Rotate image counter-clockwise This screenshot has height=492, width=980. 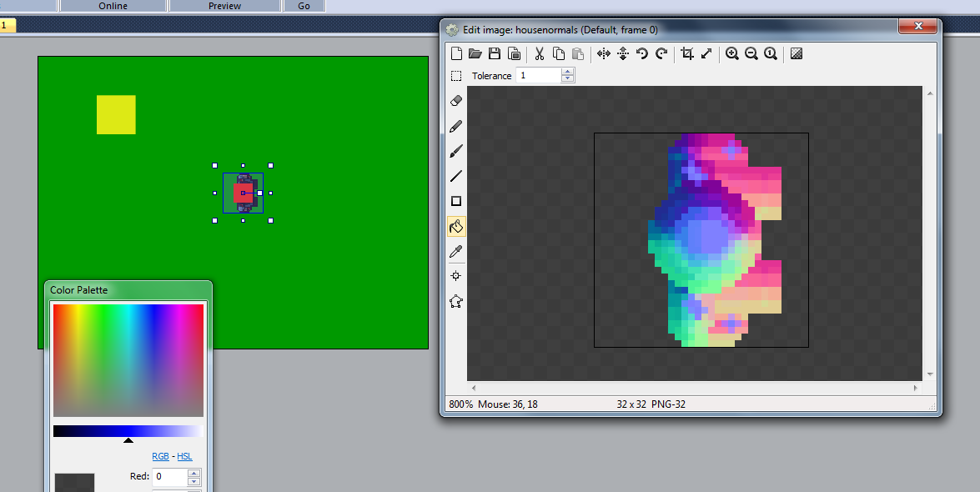coord(642,53)
